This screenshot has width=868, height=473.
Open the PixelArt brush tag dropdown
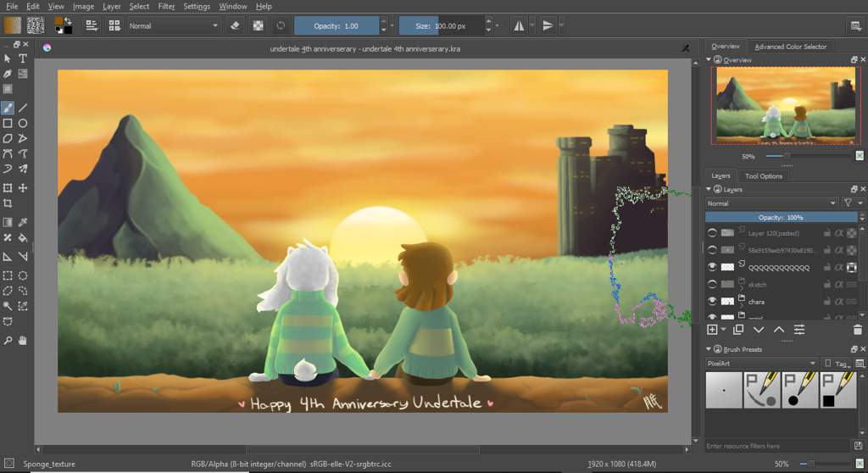(761, 364)
